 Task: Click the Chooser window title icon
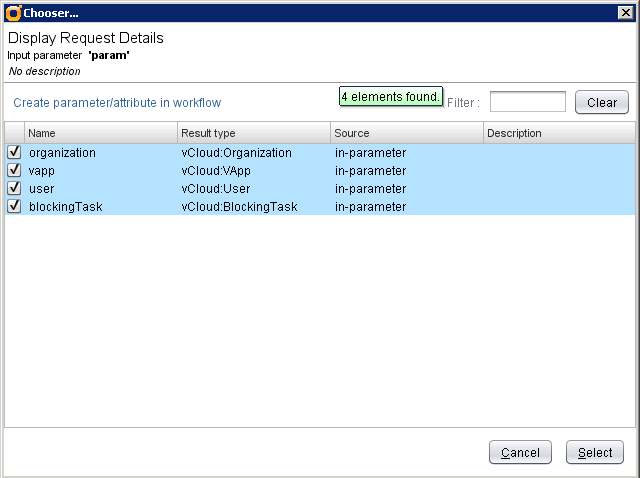12,12
